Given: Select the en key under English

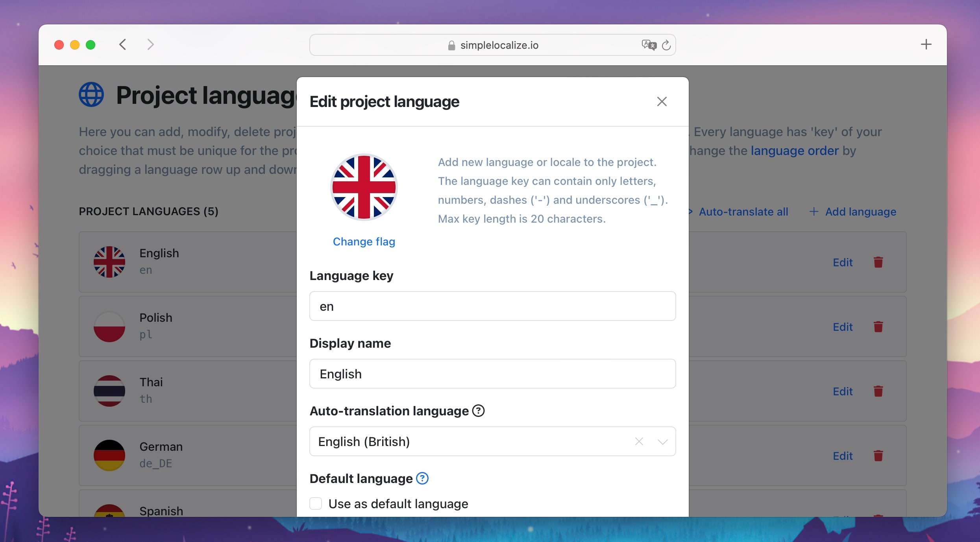Looking at the screenshot, I should pyautogui.click(x=146, y=270).
